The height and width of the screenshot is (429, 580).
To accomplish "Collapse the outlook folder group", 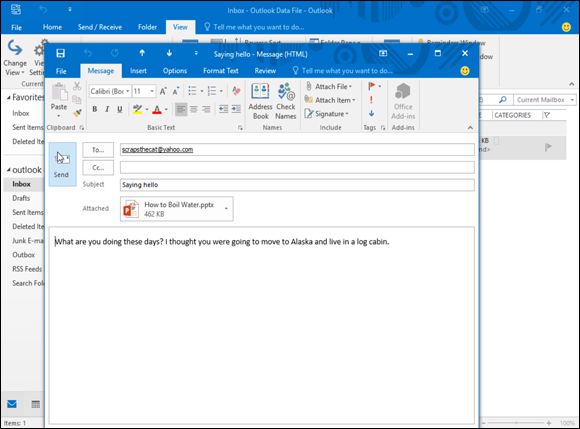I will click(9, 170).
